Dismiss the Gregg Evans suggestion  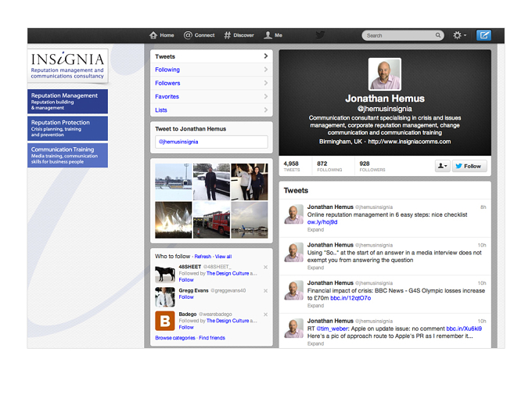click(x=266, y=291)
